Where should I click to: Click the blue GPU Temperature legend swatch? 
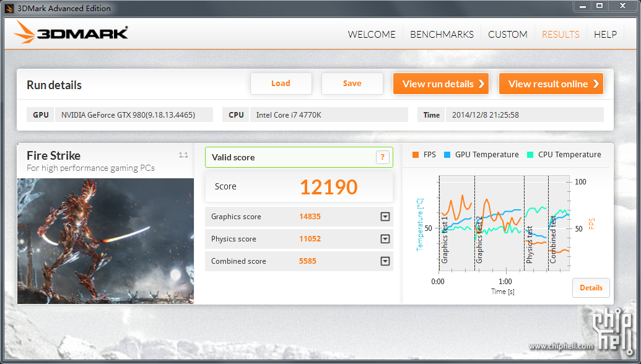[447, 155]
